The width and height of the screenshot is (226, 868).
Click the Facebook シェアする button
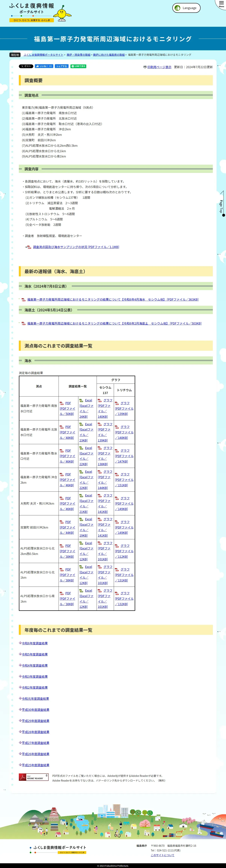(x=62, y=66)
